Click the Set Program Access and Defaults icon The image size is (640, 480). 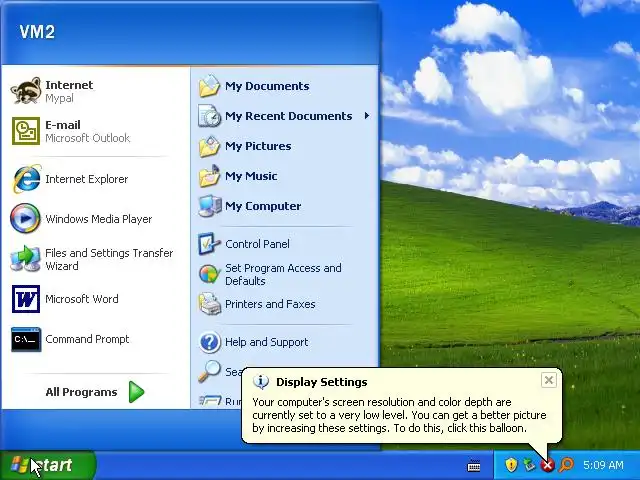[x=209, y=274]
